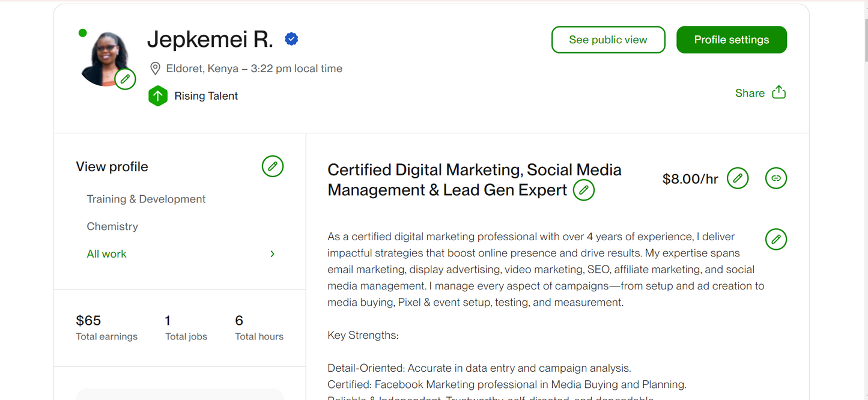
Task: Click the blue verified badge
Action: (x=291, y=39)
